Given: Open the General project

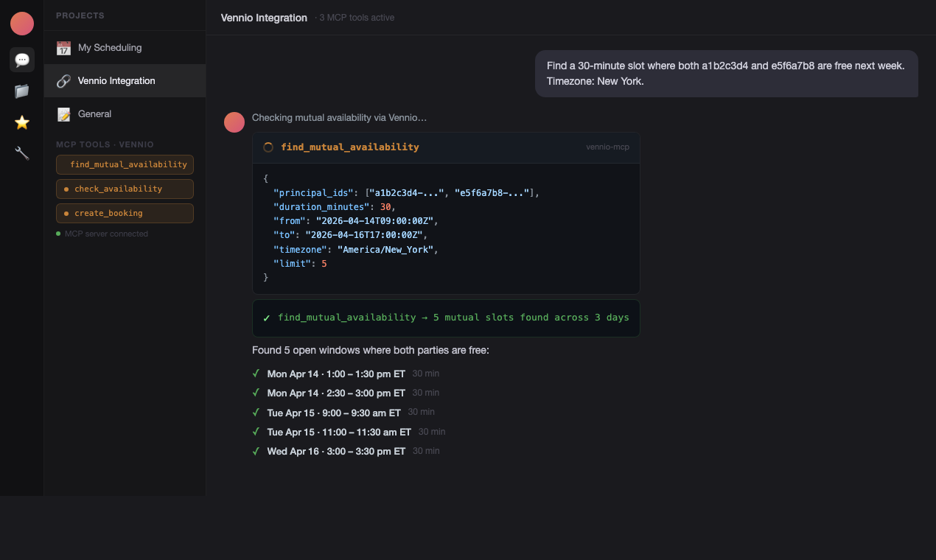Looking at the screenshot, I should pyautogui.click(x=125, y=114).
